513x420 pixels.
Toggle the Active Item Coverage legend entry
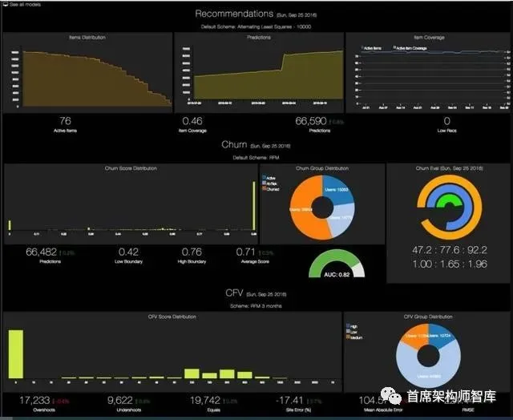410,48
